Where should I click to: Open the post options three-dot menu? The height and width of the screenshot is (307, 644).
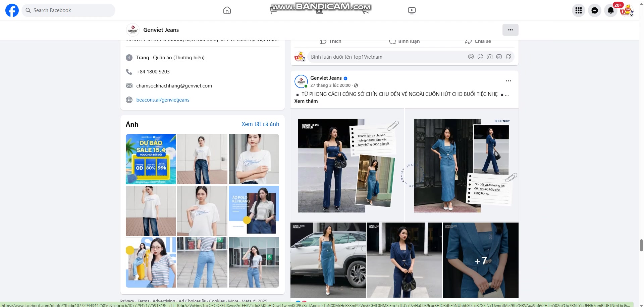[x=508, y=81]
